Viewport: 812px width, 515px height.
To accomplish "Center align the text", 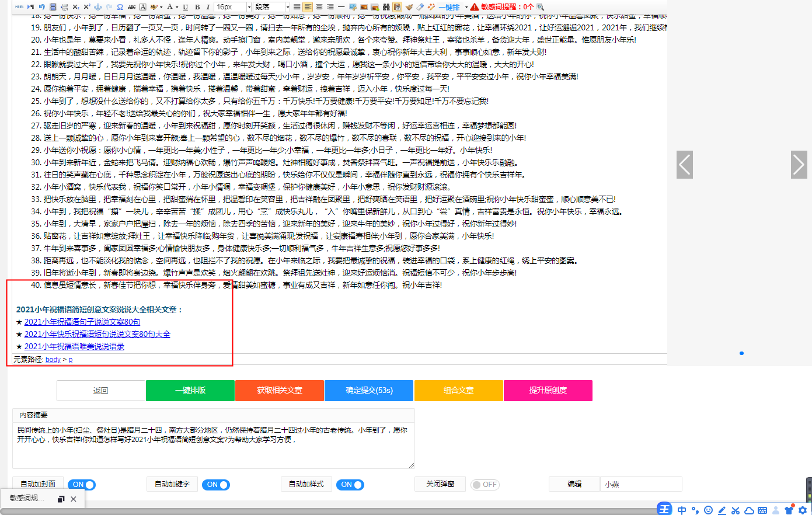I will [x=319, y=7].
